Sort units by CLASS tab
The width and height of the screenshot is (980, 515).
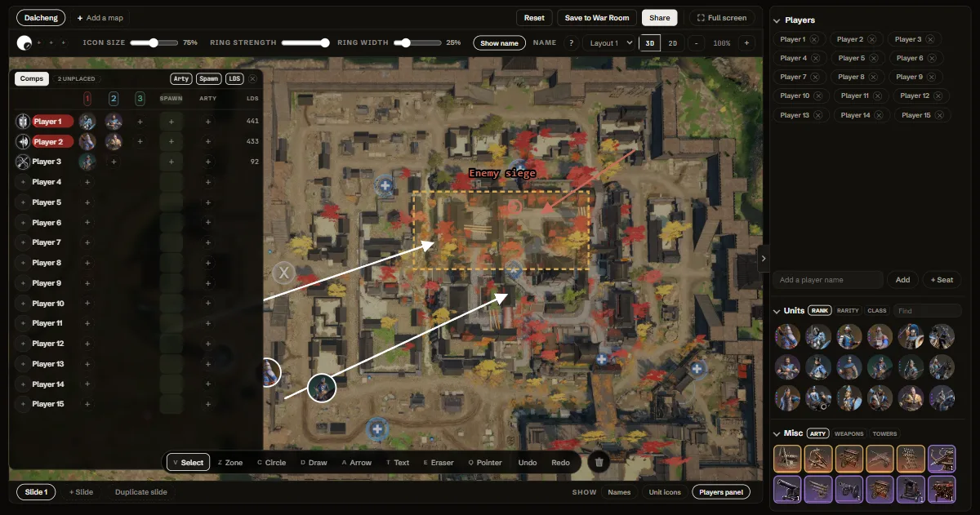coord(877,311)
